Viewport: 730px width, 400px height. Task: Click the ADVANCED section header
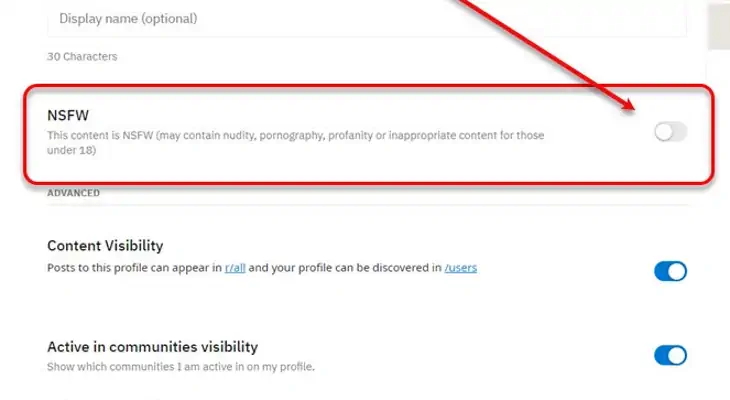pos(73,193)
